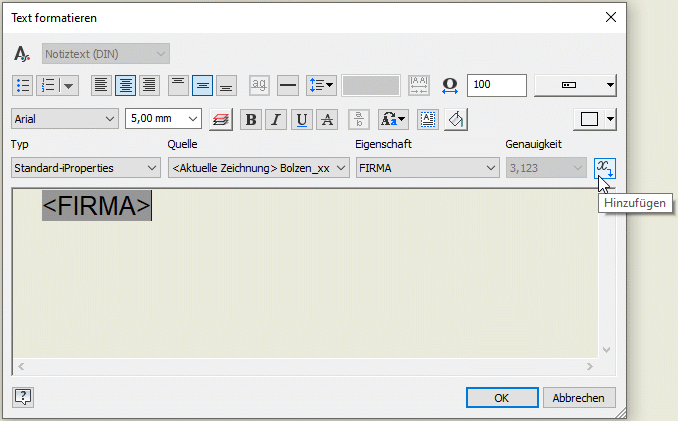678x421 pixels.
Task: Open the Arial font dropdown
Action: tap(65, 119)
